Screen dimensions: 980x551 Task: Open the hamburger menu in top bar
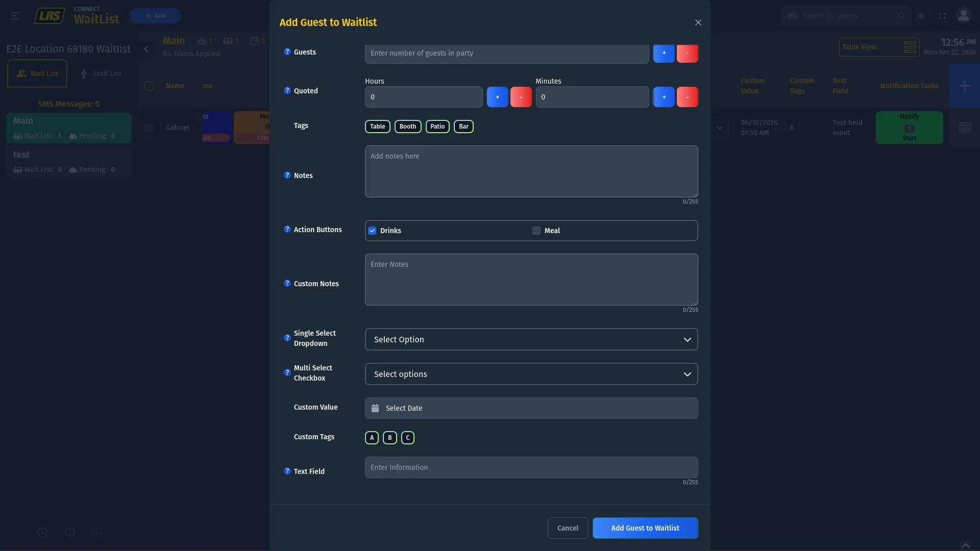15,16
